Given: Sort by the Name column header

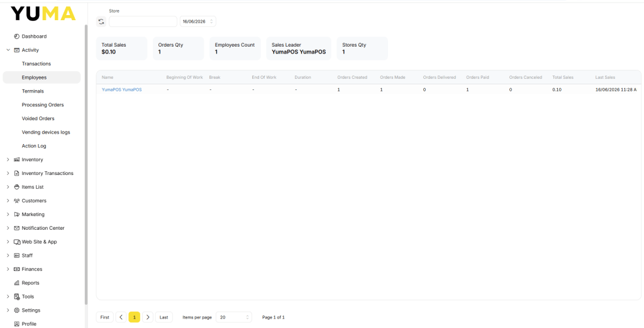Looking at the screenshot, I should pos(108,77).
